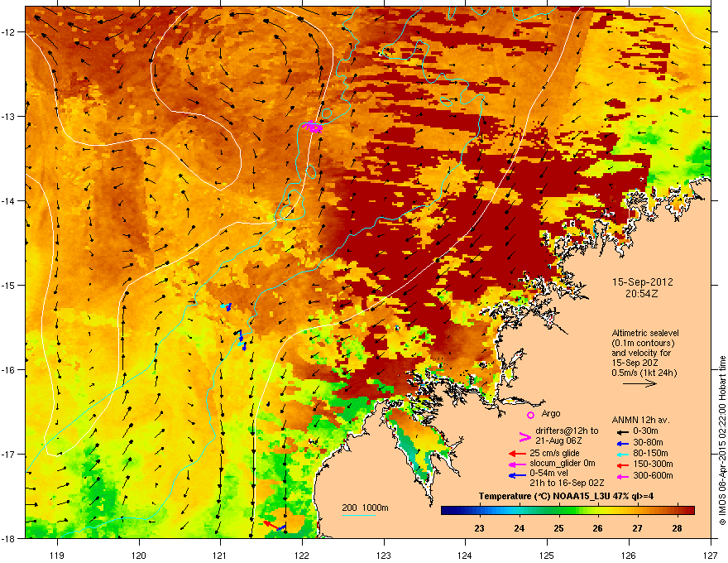Viewport: 728px width, 563px height.
Task: Click the '25 cm/s glide' label
Action: click(555, 453)
